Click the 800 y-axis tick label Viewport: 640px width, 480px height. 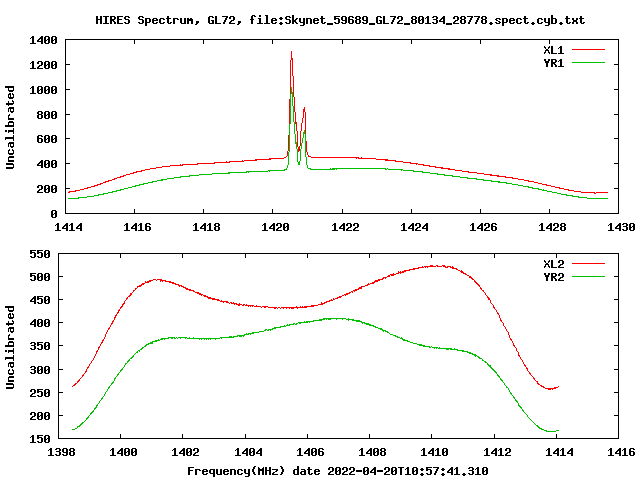pyautogui.click(x=47, y=115)
